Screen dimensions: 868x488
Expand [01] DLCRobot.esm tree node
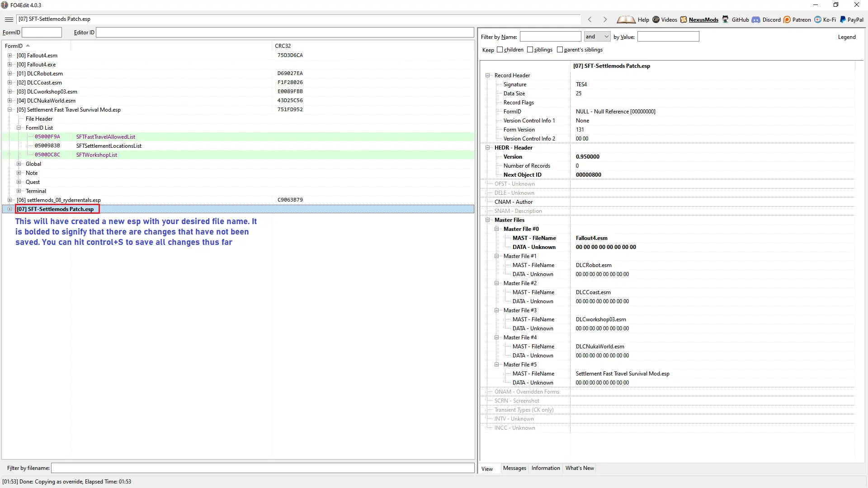point(9,74)
